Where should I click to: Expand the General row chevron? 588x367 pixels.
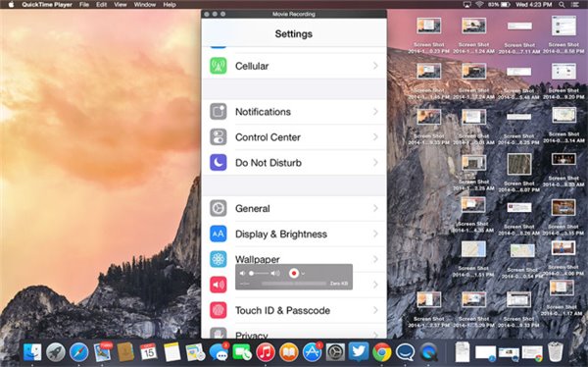[x=375, y=208]
